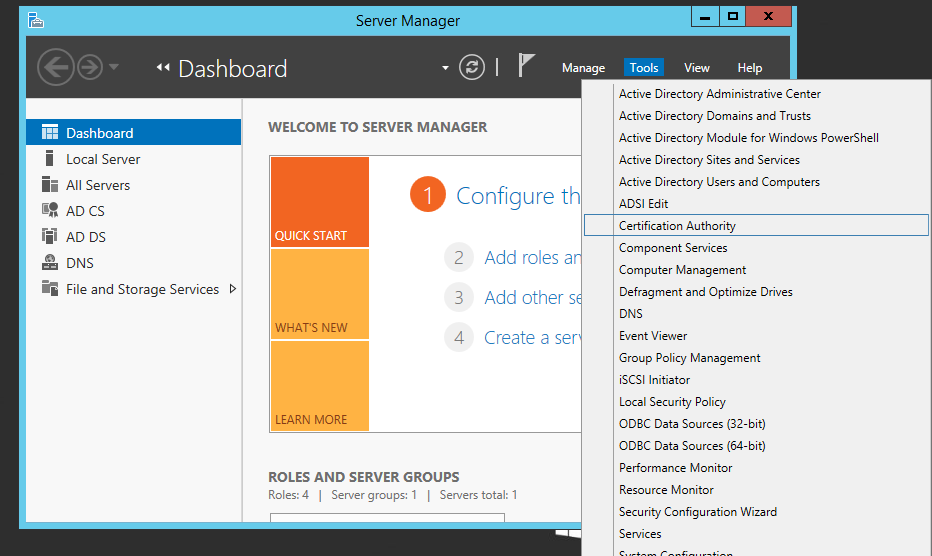Click Add roles and features link
Image resolution: width=932 pixels, height=556 pixels.
tap(532, 257)
